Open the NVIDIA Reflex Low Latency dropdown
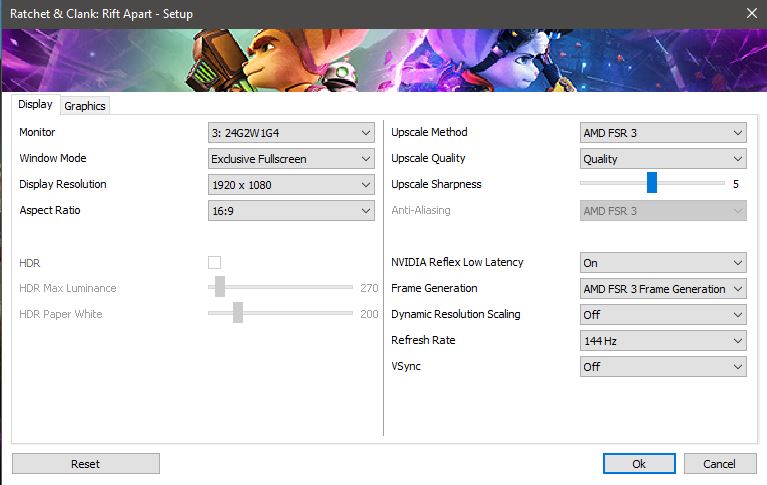This screenshot has width=767, height=485. (x=663, y=262)
